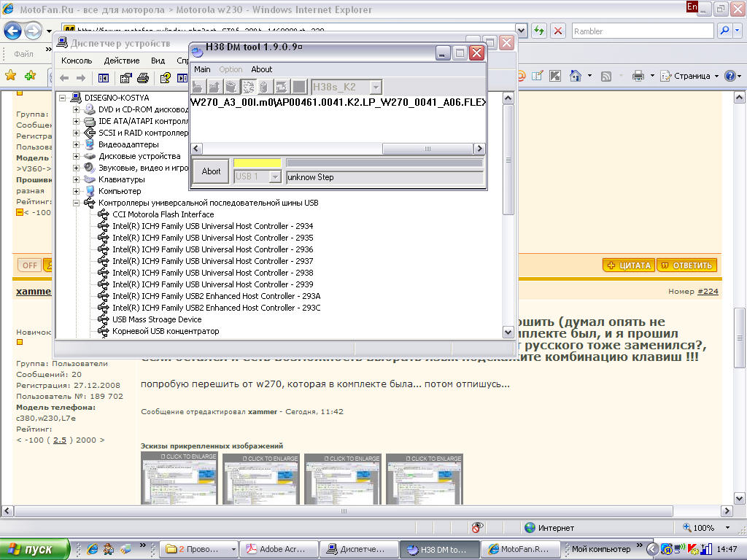Click the yellow status indicator in H38 tool
Viewport: 747px width, 560px height.
click(258, 163)
